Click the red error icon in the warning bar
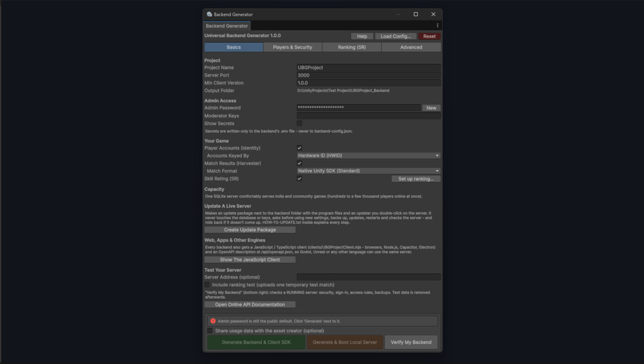The width and height of the screenshot is (644, 364). (x=213, y=321)
